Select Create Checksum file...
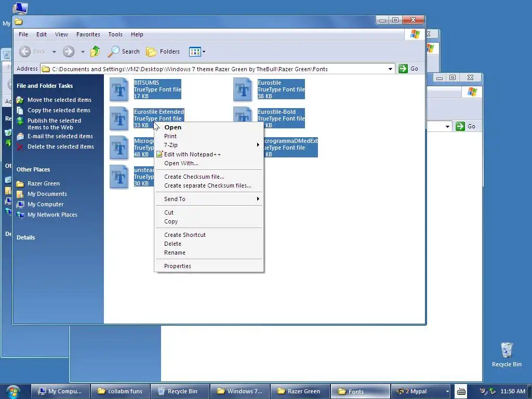The width and height of the screenshot is (532, 399). point(209,177)
